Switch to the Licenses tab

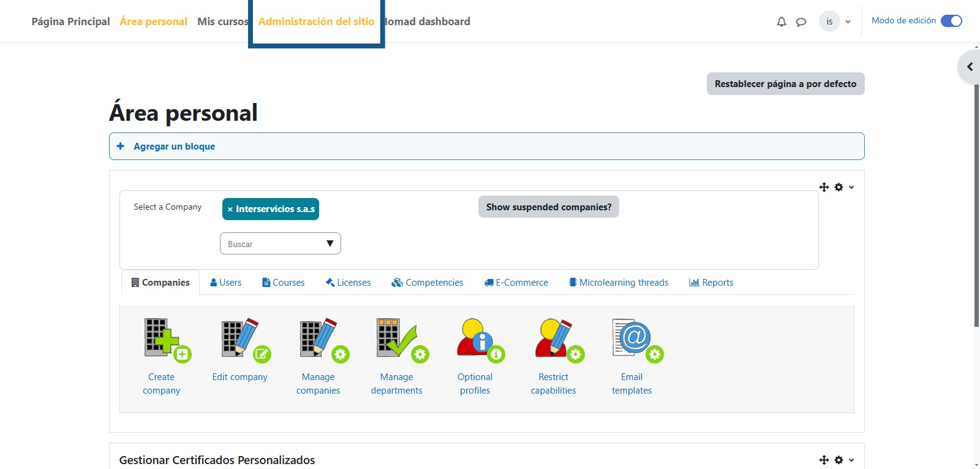[348, 283]
